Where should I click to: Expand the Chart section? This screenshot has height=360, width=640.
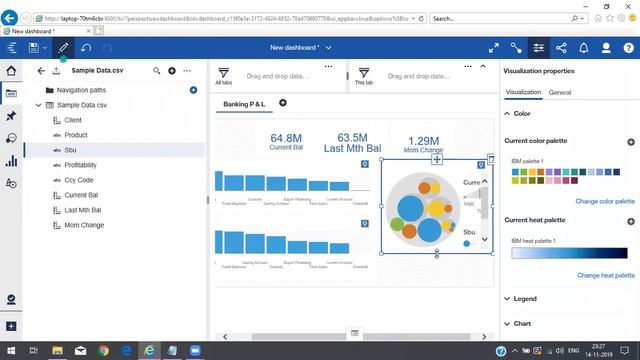point(507,324)
